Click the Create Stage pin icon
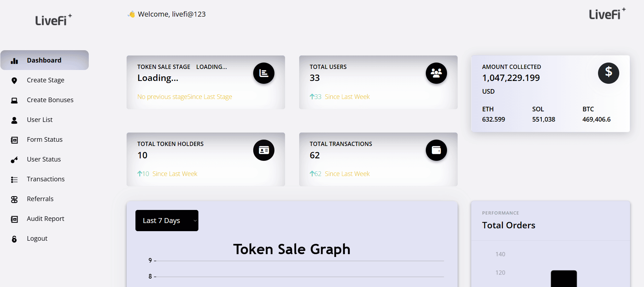The height and width of the screenshot is (287, 644). coord(14,81)
